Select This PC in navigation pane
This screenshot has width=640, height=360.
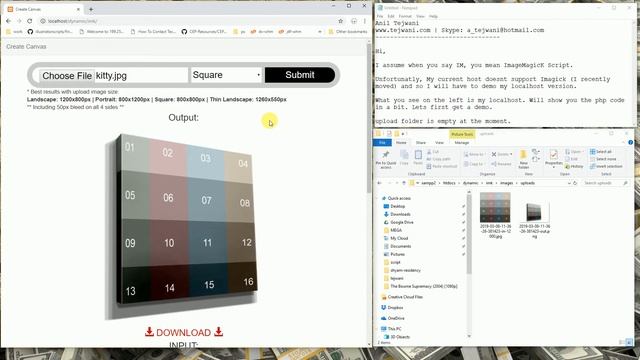[393, 329]
